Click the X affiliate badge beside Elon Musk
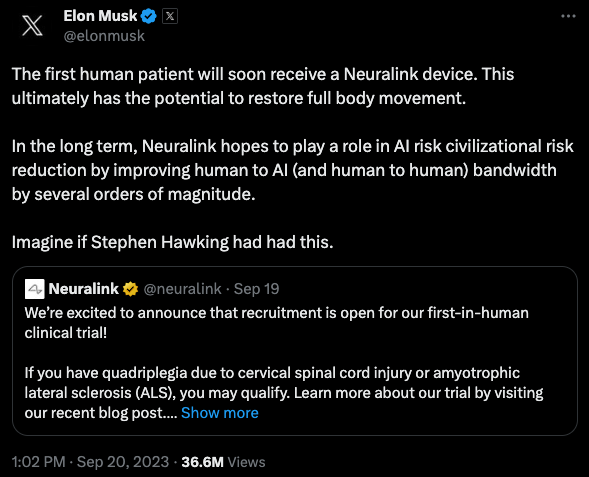The image size is (589, 477). point(170,16)
